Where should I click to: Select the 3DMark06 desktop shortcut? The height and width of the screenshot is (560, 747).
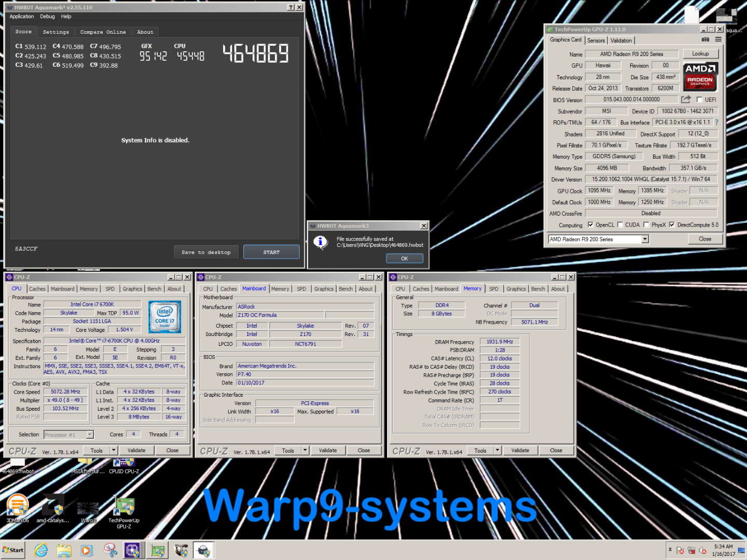pos(17,508)
